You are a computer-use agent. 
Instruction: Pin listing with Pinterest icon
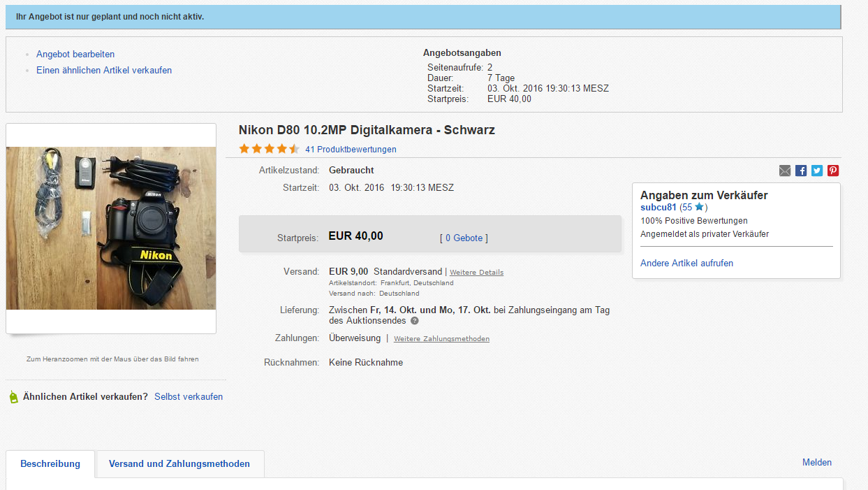833,171
